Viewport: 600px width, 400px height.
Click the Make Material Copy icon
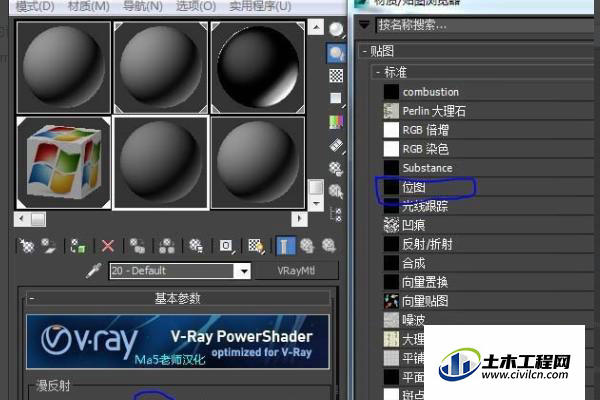137,246
